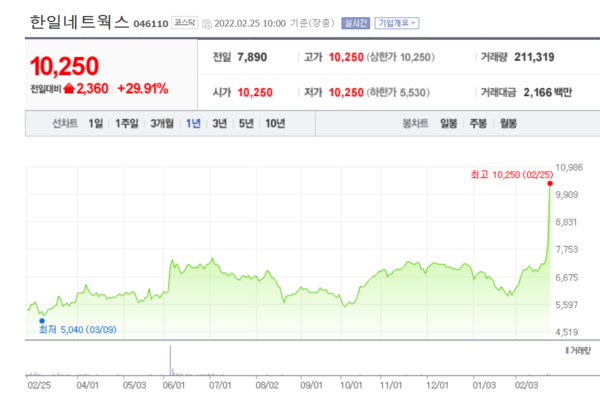Click the stock name 한일네트웍스

[x=80, y=22]
